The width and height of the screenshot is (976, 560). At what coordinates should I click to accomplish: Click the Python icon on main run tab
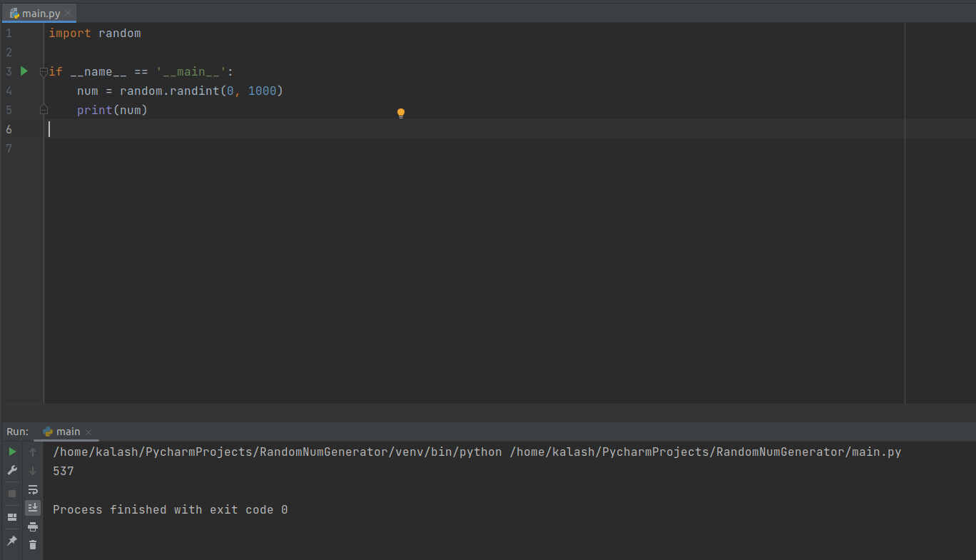click(x=48, y=432)
